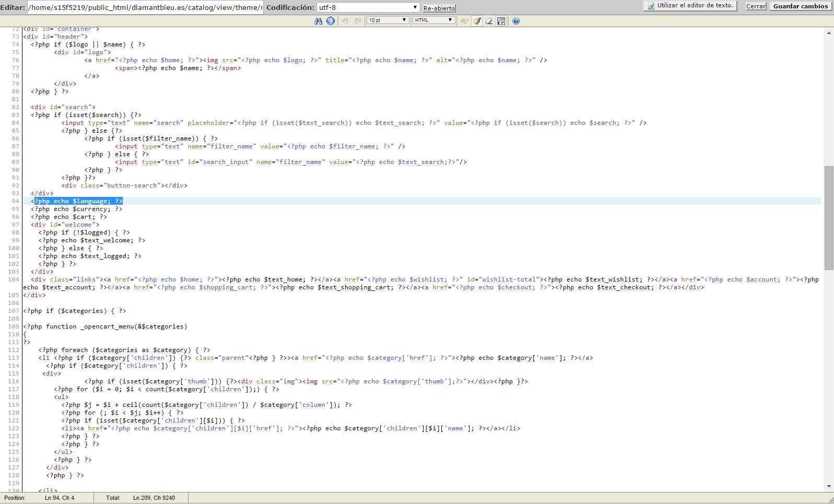The width and height of the screenshot is (834, 504).
Task: Click line 119 $j ceil count line
Action: click(x=207, y=405)
